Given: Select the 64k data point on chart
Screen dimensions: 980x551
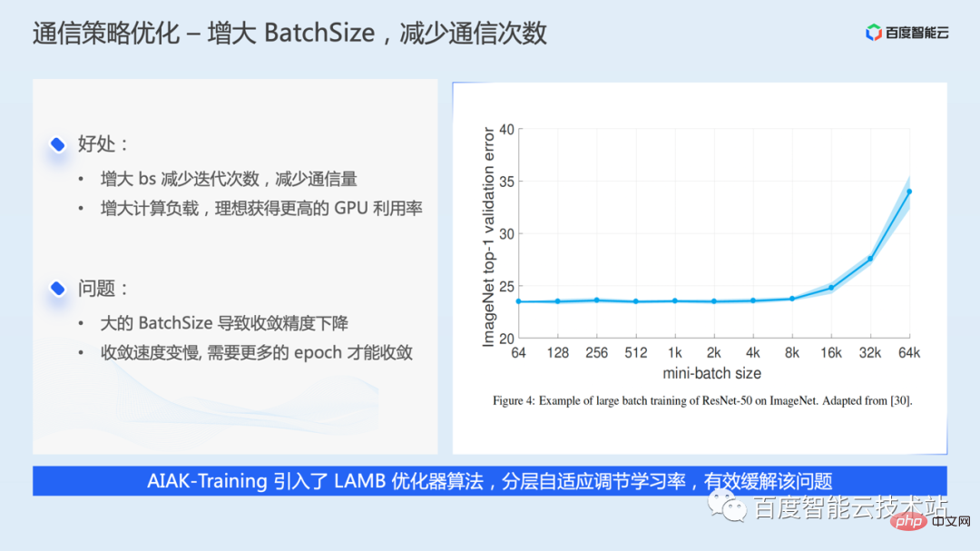Looking at the screenshot, I should point(909,192).
